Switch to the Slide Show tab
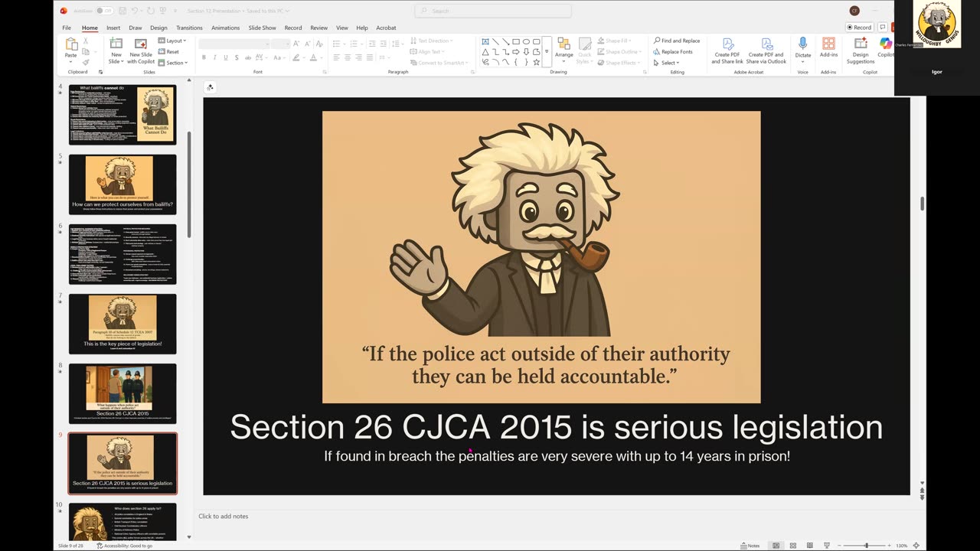This screenshot has width=980, height=551. point(262,28)
